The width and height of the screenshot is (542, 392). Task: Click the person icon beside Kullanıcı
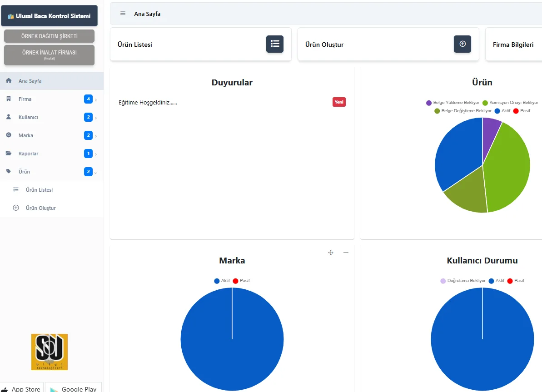[9, 117]
